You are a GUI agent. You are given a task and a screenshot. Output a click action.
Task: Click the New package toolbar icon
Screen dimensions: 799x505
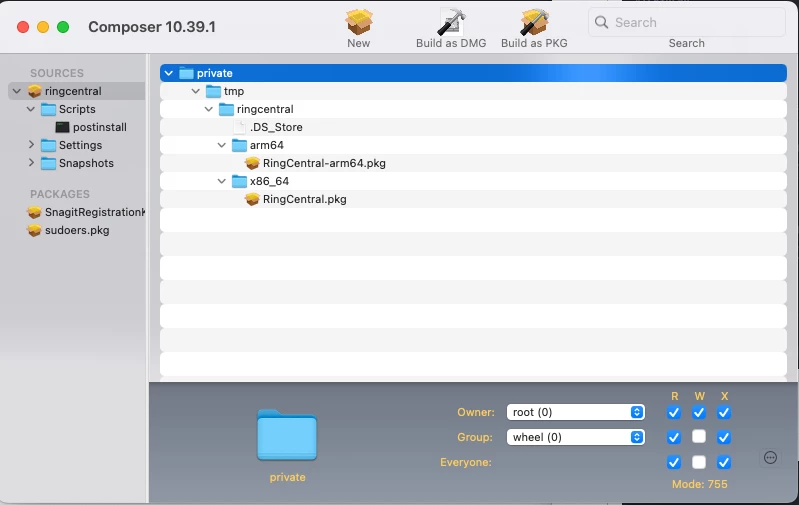pos(359,22)
